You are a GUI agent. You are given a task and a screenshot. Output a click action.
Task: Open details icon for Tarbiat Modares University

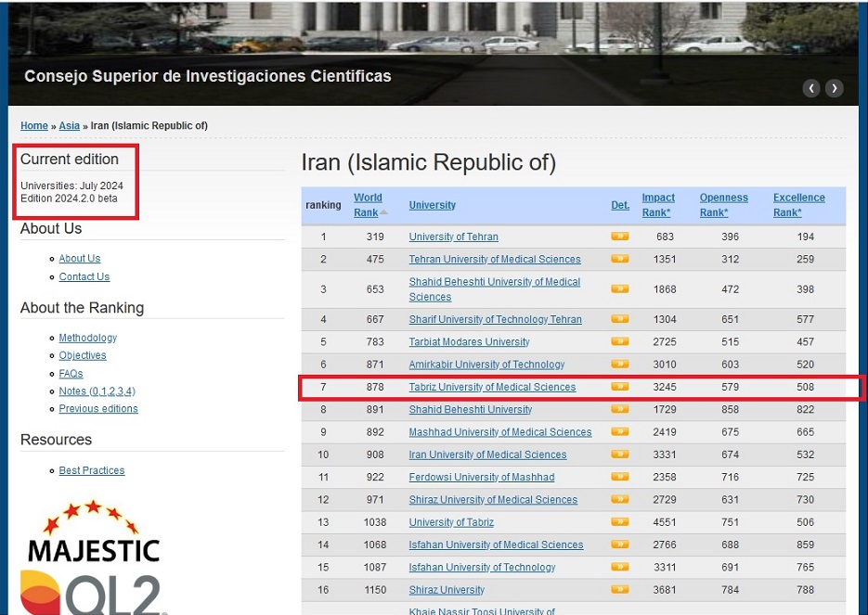tap(619, 341)
